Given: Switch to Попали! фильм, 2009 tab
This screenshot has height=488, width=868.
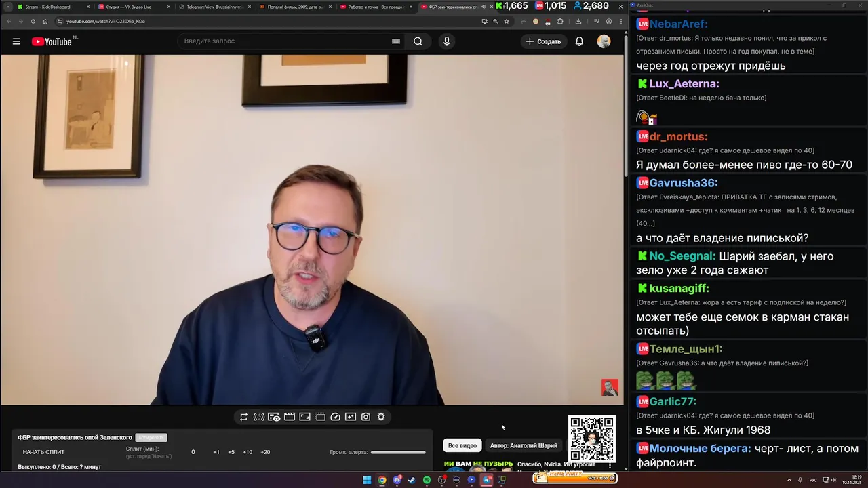Looking at the screenshot, I should 295,7.
